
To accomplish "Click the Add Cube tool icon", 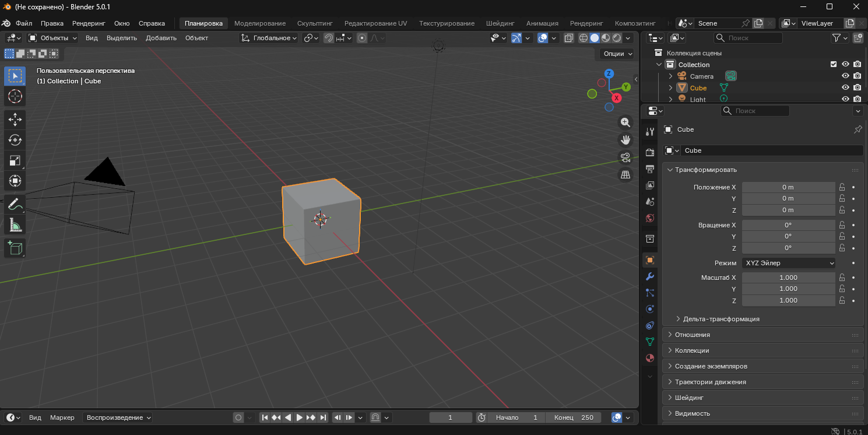I will tap(15, 248).
